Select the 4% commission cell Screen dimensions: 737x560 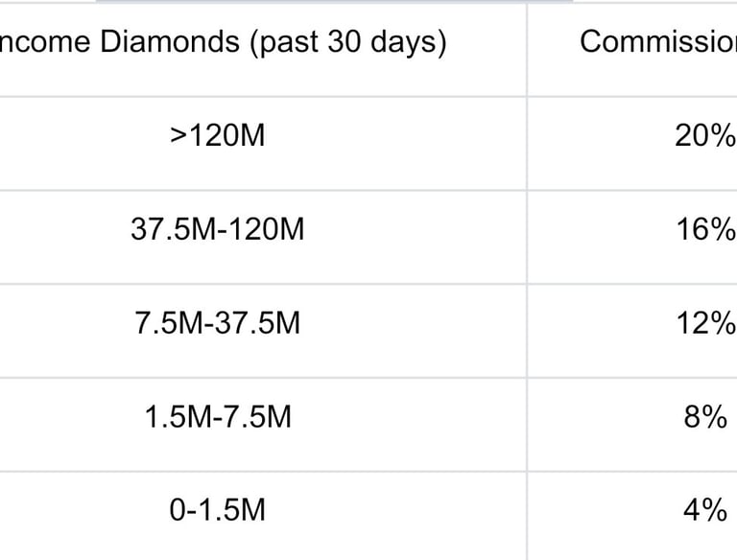[x=704, y=510]
